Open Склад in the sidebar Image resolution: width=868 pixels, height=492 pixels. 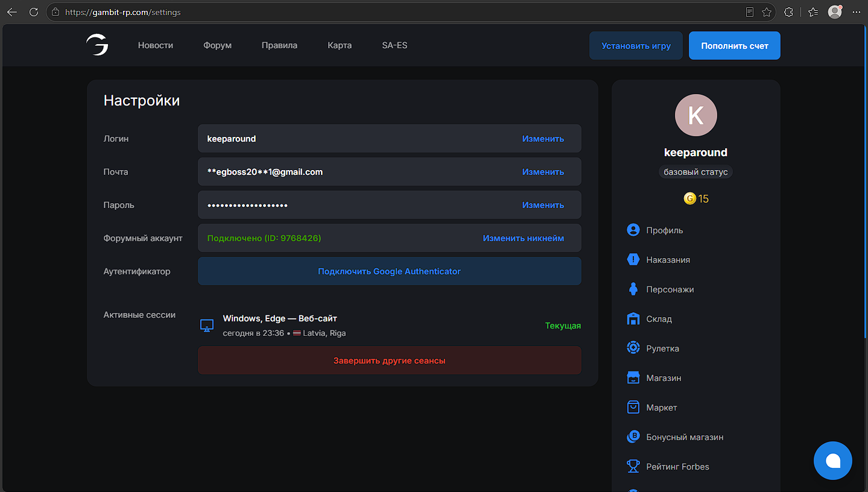(x=659, y=319)
